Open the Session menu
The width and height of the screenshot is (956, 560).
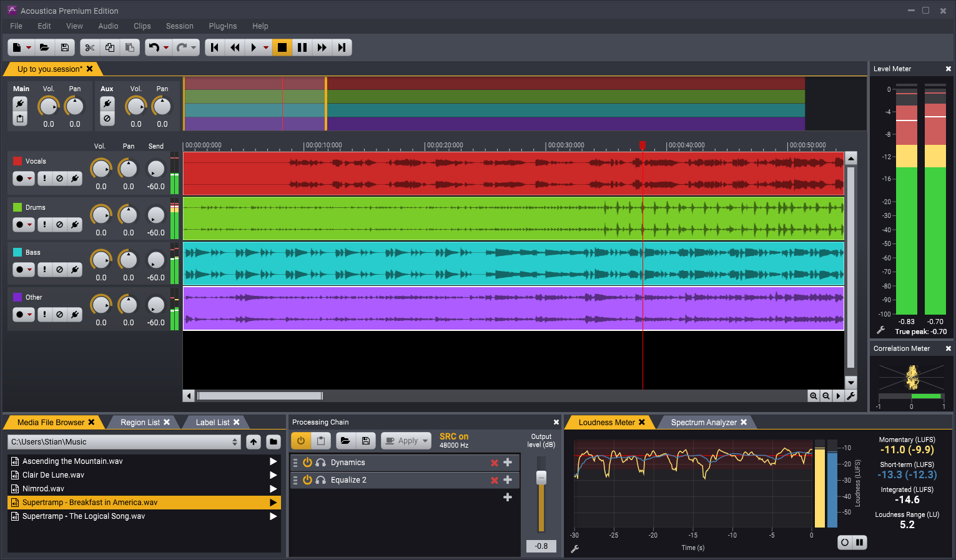coord(180,26)
